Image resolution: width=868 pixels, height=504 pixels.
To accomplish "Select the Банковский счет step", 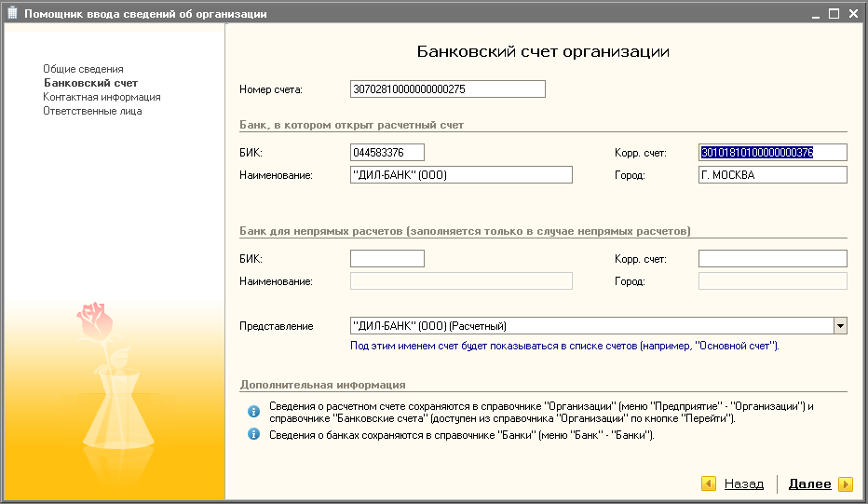I will pos(89,83).
